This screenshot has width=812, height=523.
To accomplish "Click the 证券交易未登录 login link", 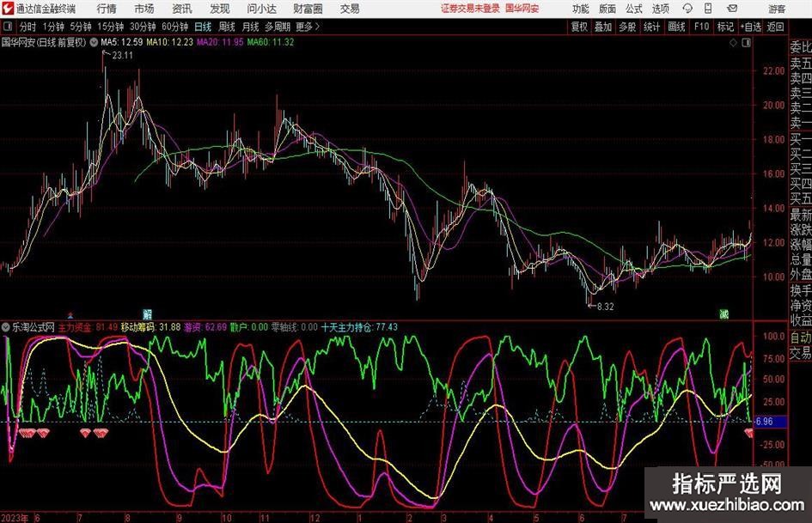I will click(470, 9).
